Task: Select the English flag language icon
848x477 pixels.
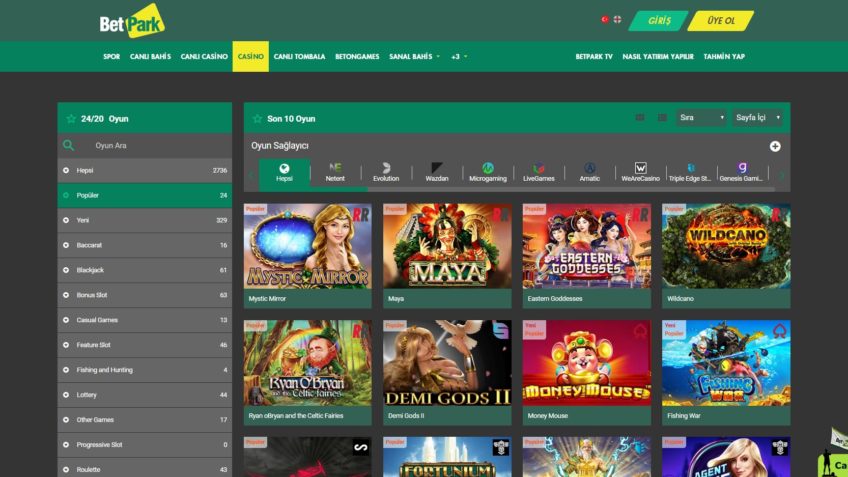Action: coord(617,19)
